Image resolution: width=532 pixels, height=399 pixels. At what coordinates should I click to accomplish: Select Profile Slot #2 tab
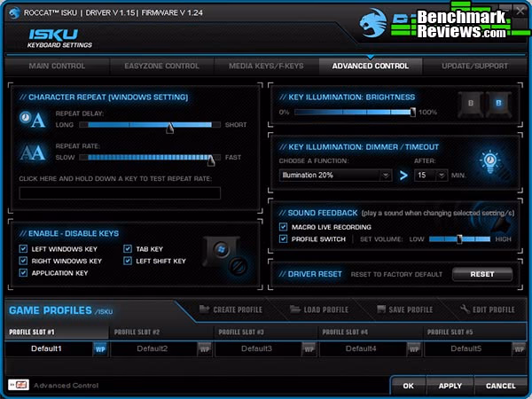pyautogui.click(x=161, y=332)
